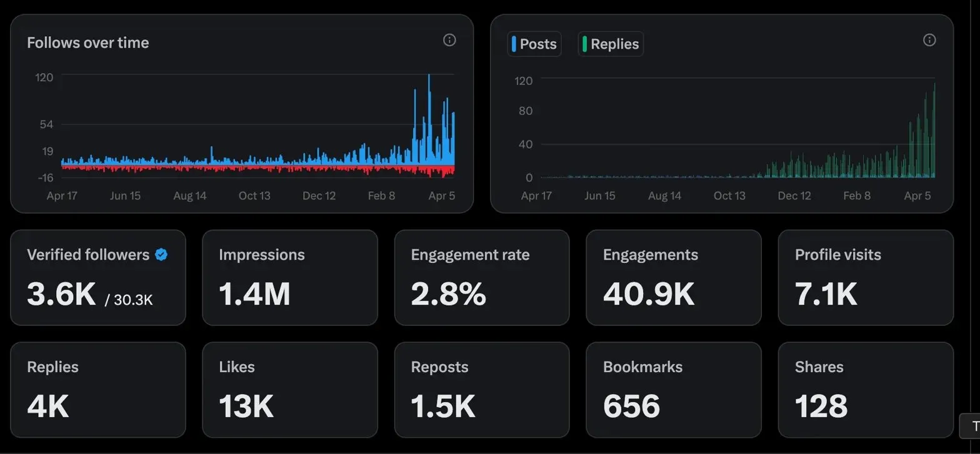This screenshot has height=454, width=980.
Task: Click the Apr 17 axis label
Action: (x=61, y=195)
